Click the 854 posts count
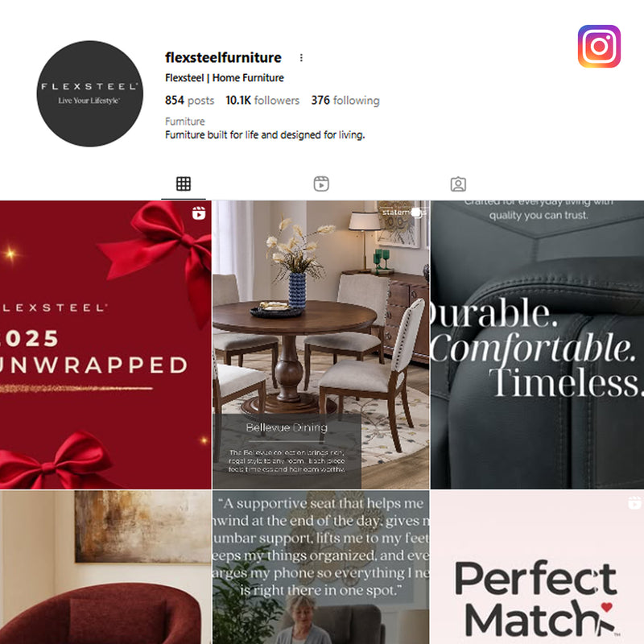Screen dimensions: 644x644 [189, 100]
